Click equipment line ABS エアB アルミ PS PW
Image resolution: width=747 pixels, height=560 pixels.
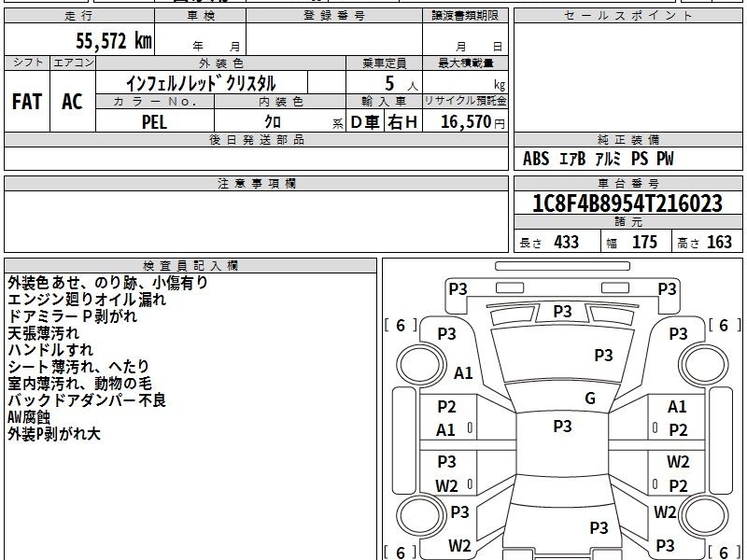click(x=598, y=159)
